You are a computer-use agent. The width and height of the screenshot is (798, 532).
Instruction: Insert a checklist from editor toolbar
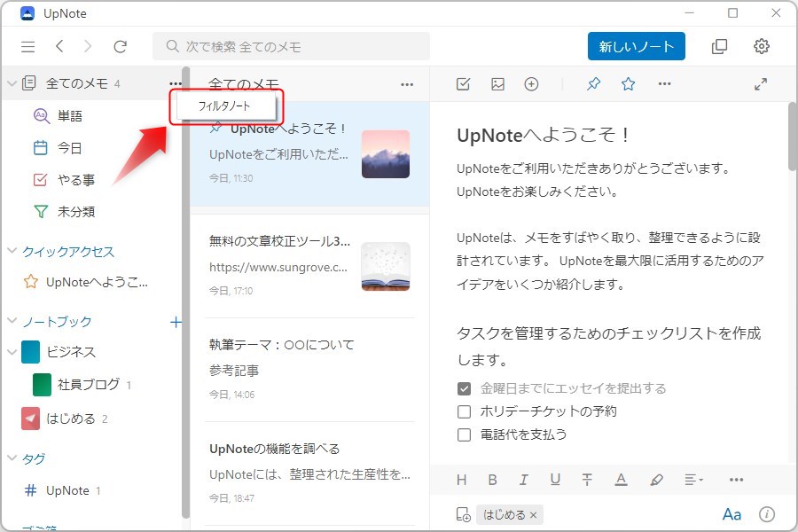pos(463,84)
